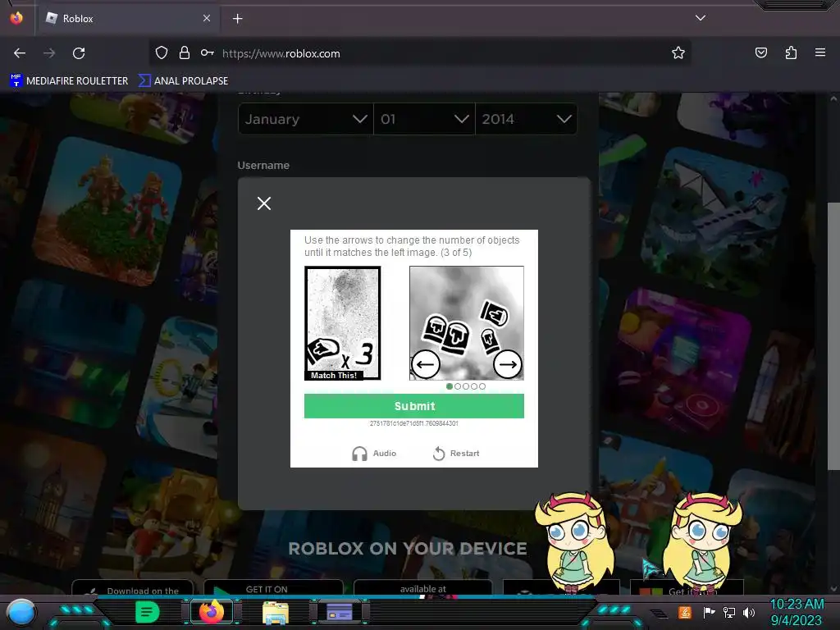Submit the captcha answer

coord(414,406)
